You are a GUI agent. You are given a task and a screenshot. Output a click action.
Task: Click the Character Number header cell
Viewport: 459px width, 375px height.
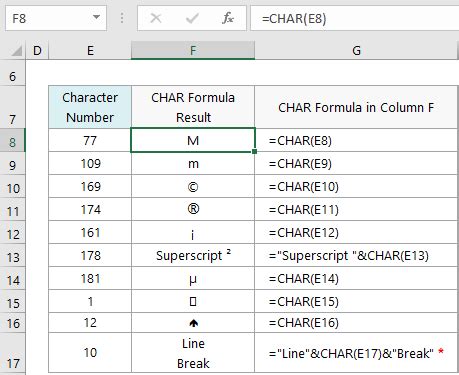90,107
